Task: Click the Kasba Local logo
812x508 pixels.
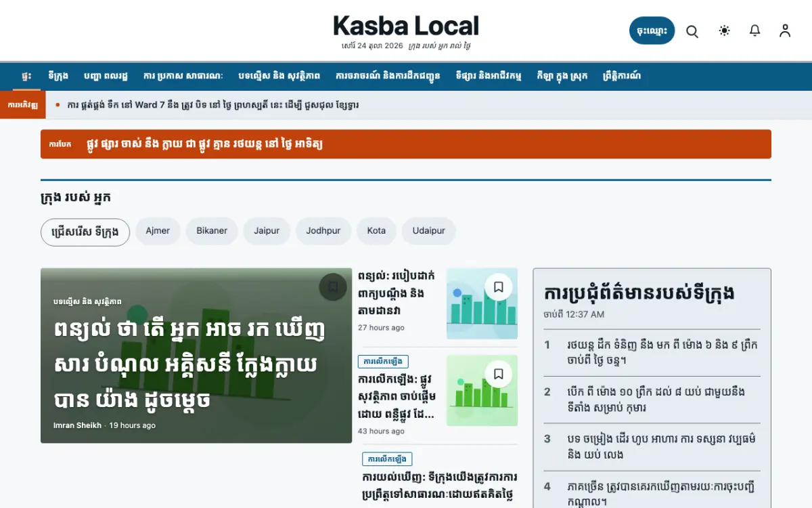Action: 406,26
